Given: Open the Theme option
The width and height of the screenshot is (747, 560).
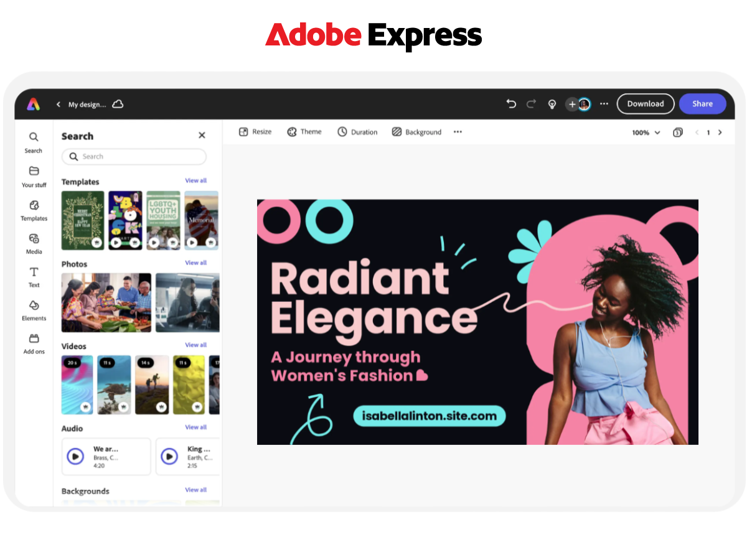Looking at the screenshot, I should 304,132.
